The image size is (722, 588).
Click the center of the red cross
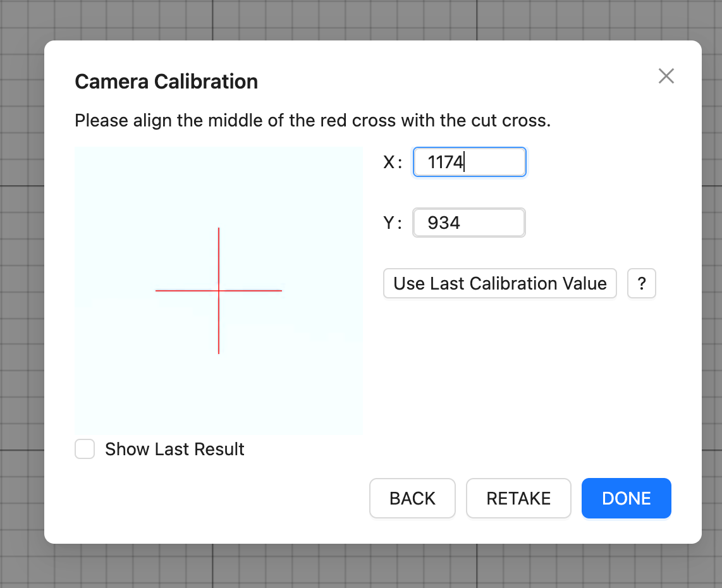point(219,291)
